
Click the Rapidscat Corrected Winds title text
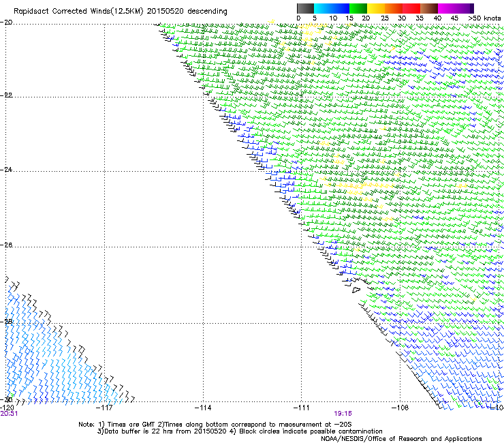tap(121, 12)
